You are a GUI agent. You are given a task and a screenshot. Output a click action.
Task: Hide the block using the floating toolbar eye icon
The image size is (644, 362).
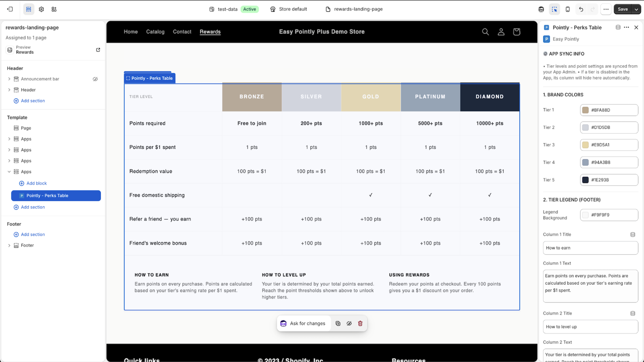(x=349, y=323)
